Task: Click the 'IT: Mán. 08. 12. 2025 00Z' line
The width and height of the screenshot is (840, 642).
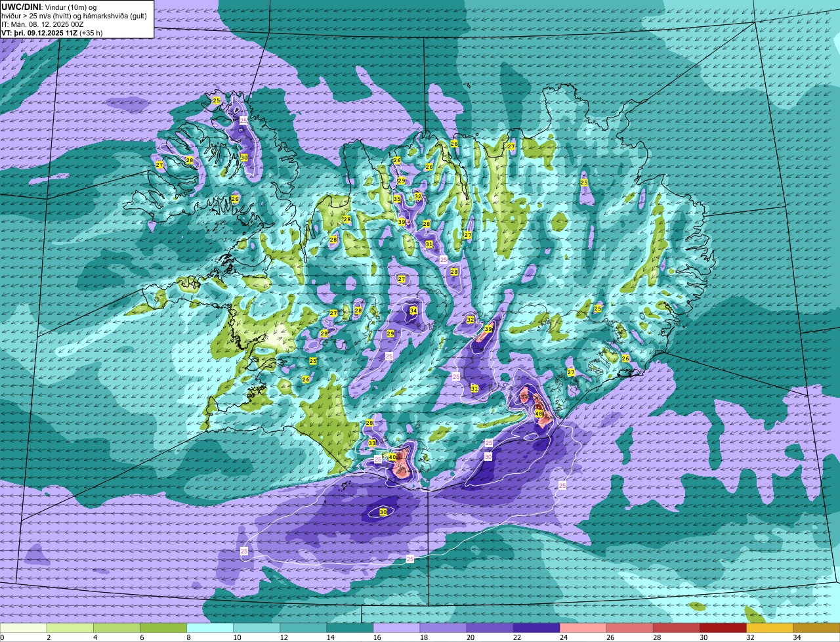Action: pyautogui.click(x=43, y=24)
